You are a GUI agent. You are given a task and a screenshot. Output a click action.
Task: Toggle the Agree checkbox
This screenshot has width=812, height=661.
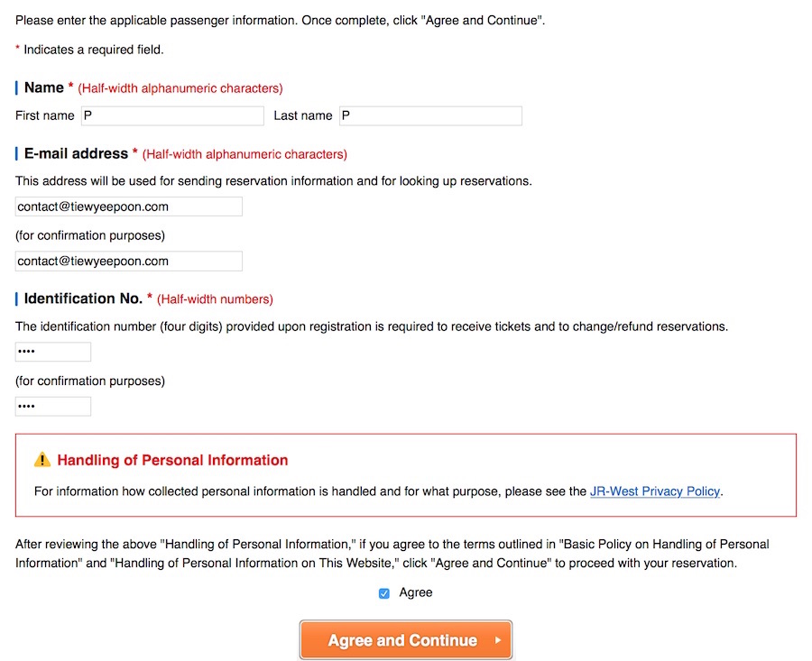[x=384, y=593]
